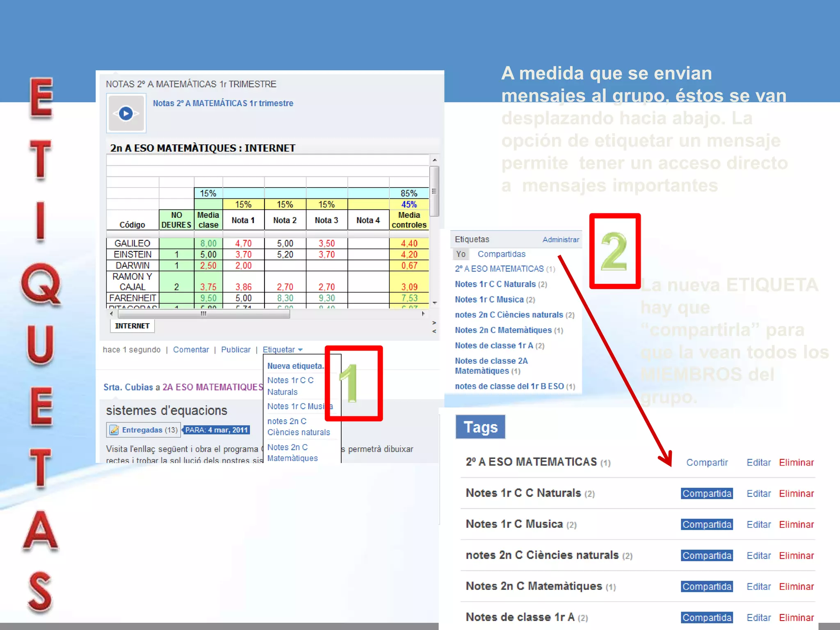This screenshot has height=630, width=840.
Task: Choose notes 2n C Ciències naturals in Etiquetar menu
Action: 299,427
